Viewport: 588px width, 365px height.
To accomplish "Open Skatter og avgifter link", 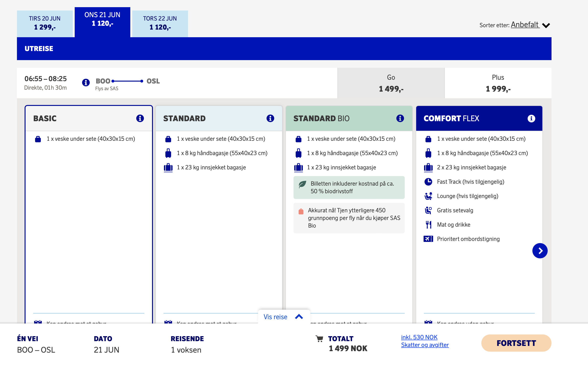I will (425, 345).
